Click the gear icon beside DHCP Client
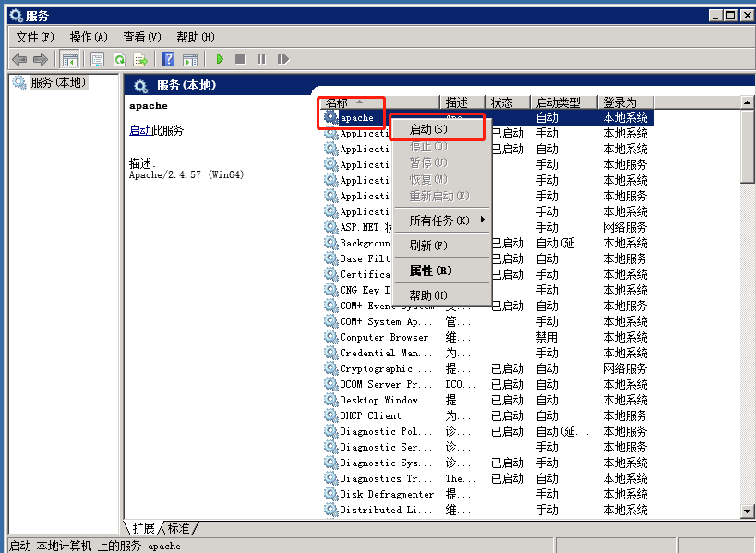 tap(330, 415)
